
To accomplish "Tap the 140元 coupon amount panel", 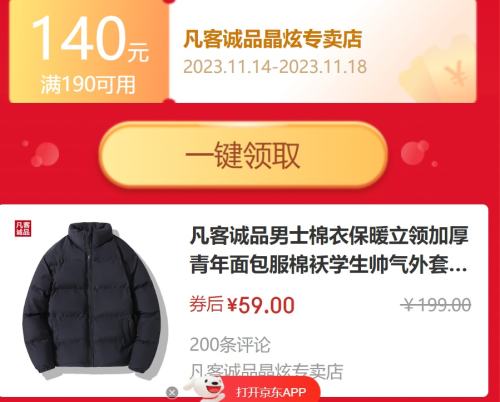I will click(x=89, y=53).
